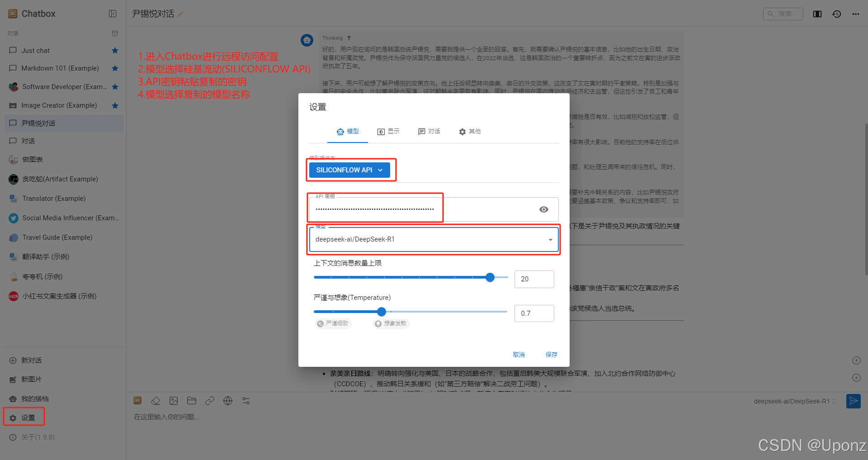Click the attach file folder icon
Screen dimensions: 868x460
(192, 401)
